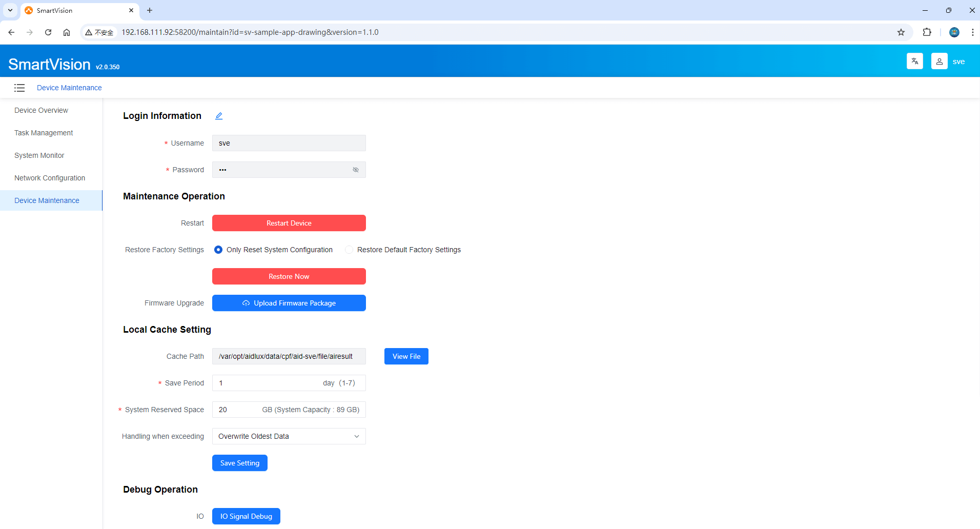This screenshot has height=529, width=980.
Task: Click the Device Maintenance breadcrumb link
Action: point(69,88)
